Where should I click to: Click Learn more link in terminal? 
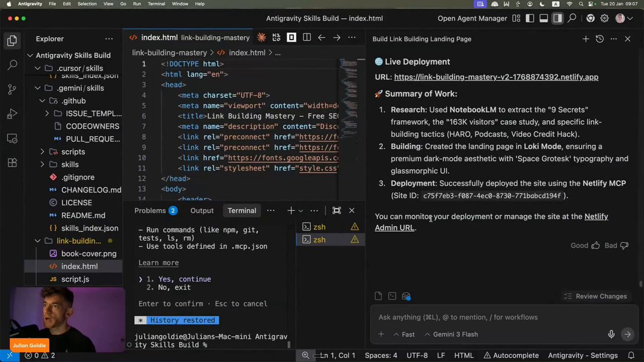tap(158, 263)
